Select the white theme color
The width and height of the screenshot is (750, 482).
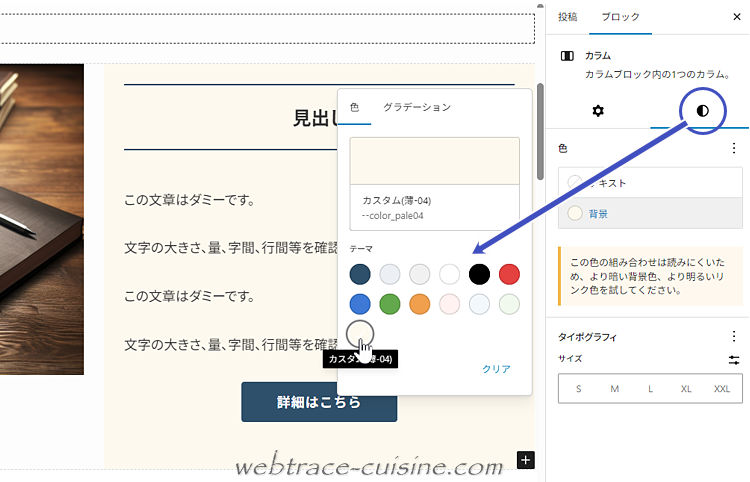tap(450, 274)
